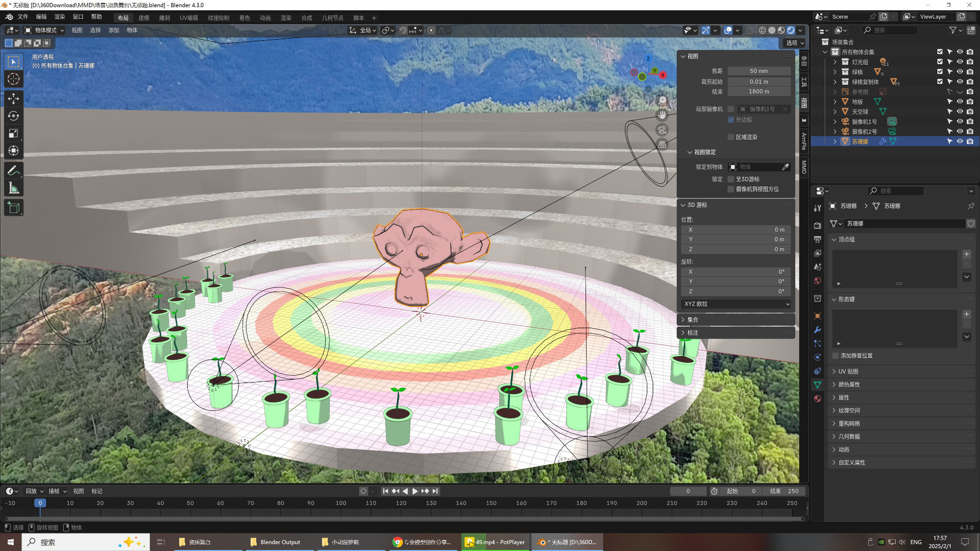Screen dimensions: 980x551
Task: Enable the 区域渲染 checkbox
Action: [731, 137]
